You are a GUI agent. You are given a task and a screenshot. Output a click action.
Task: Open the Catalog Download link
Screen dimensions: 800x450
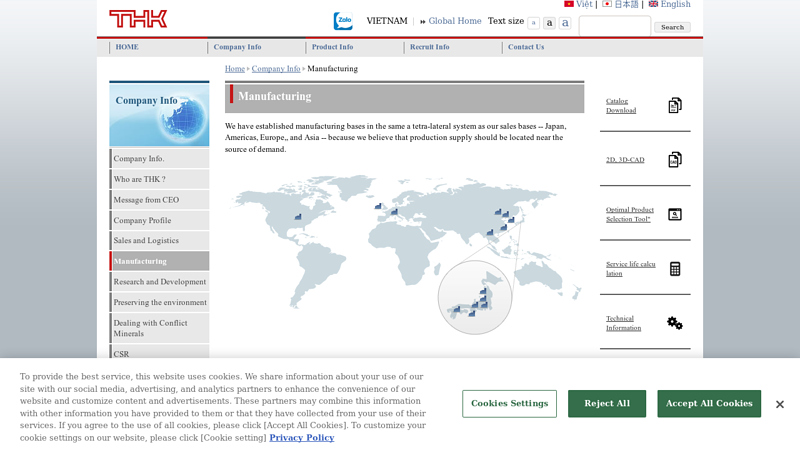click(x=621, y=106)
